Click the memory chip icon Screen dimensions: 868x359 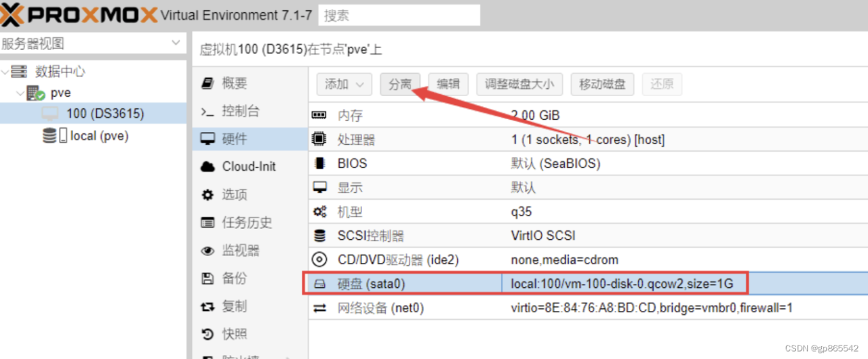pos(319,116)
